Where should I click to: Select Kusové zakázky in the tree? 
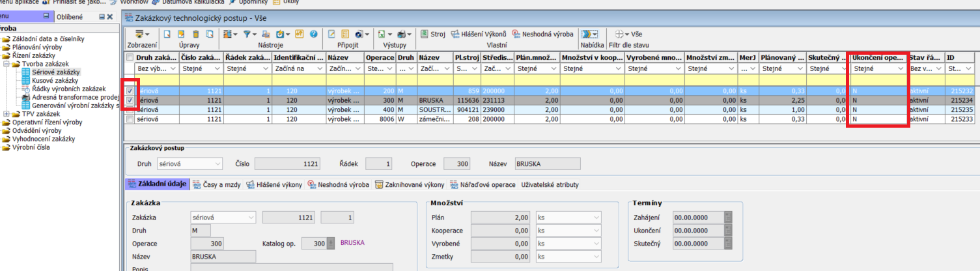click(x=55, y=80)
